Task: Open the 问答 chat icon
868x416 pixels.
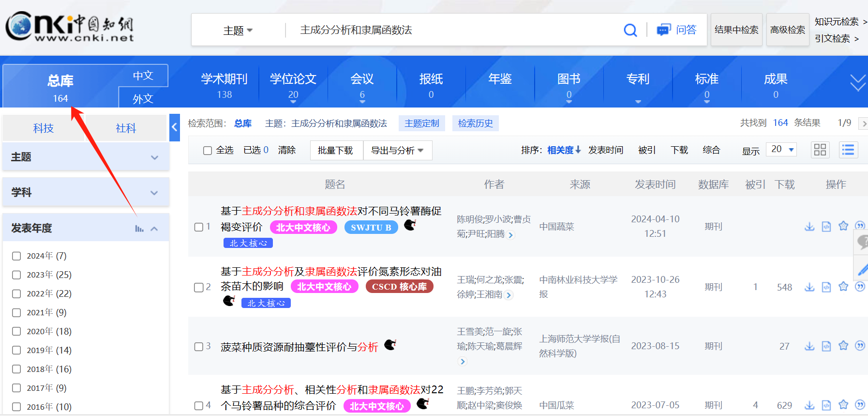Action: pos(663,30)
